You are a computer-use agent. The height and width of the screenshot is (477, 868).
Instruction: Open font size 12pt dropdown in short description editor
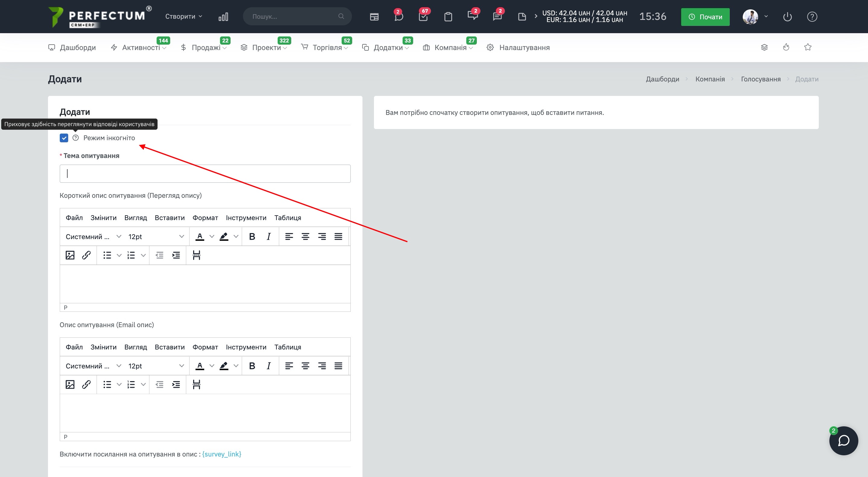[x=156, y=237]
